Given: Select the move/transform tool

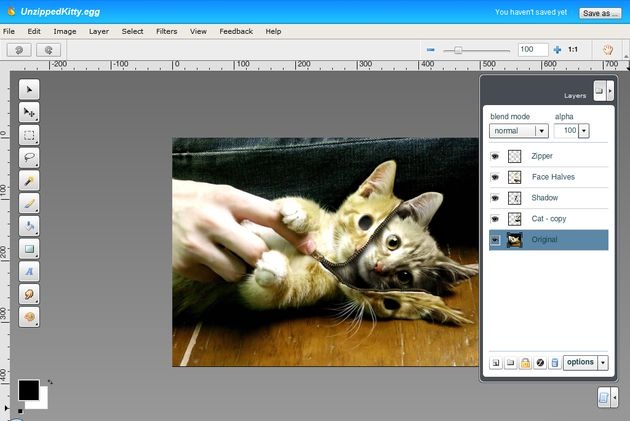Looking at the screenshot, I should tap(29, 112).
